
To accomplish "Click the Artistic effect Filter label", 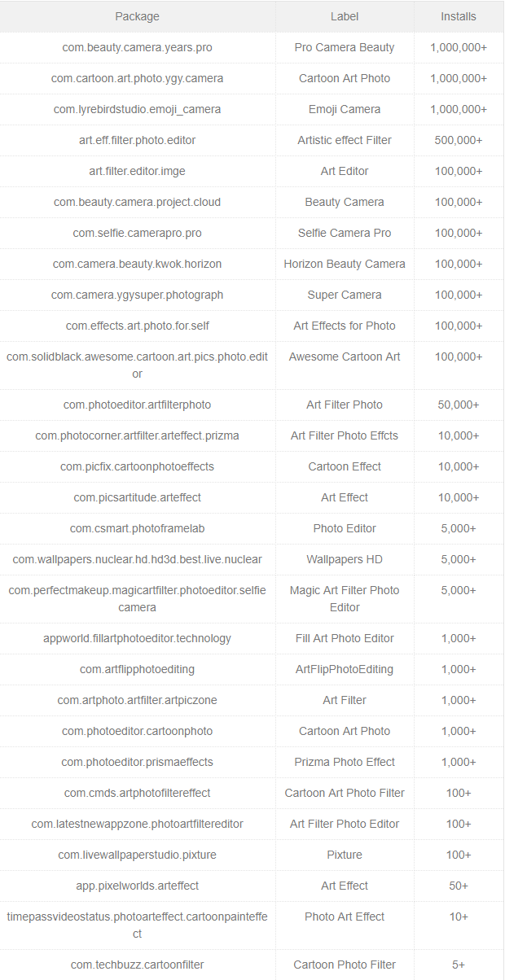I will coord(345,140).
